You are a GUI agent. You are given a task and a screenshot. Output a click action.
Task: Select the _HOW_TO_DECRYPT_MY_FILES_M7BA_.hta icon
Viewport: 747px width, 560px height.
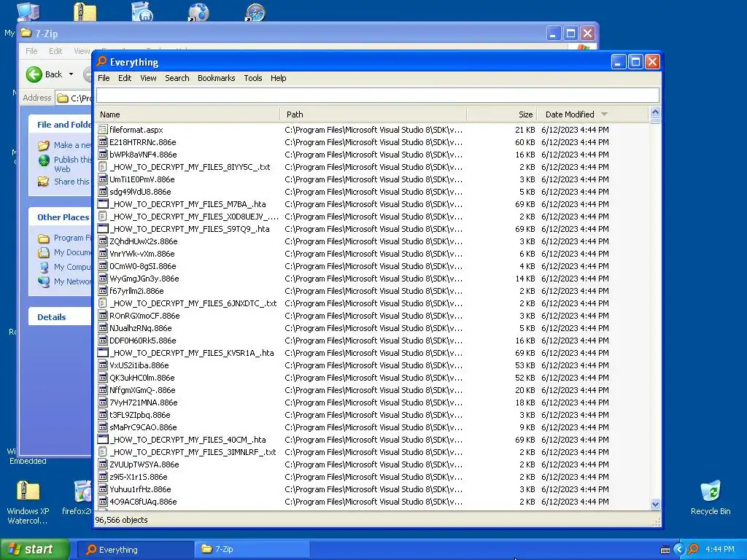(x=102, y=204)
